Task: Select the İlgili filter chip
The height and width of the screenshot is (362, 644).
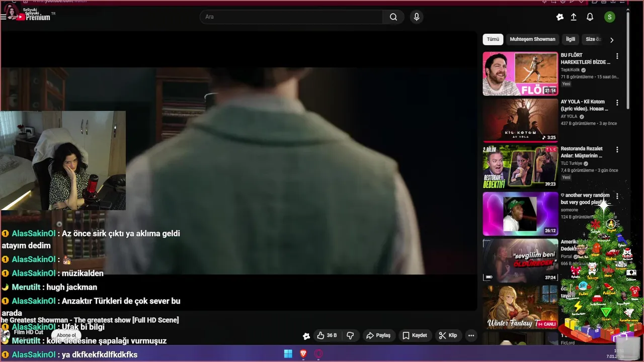Action: point(571,39)
